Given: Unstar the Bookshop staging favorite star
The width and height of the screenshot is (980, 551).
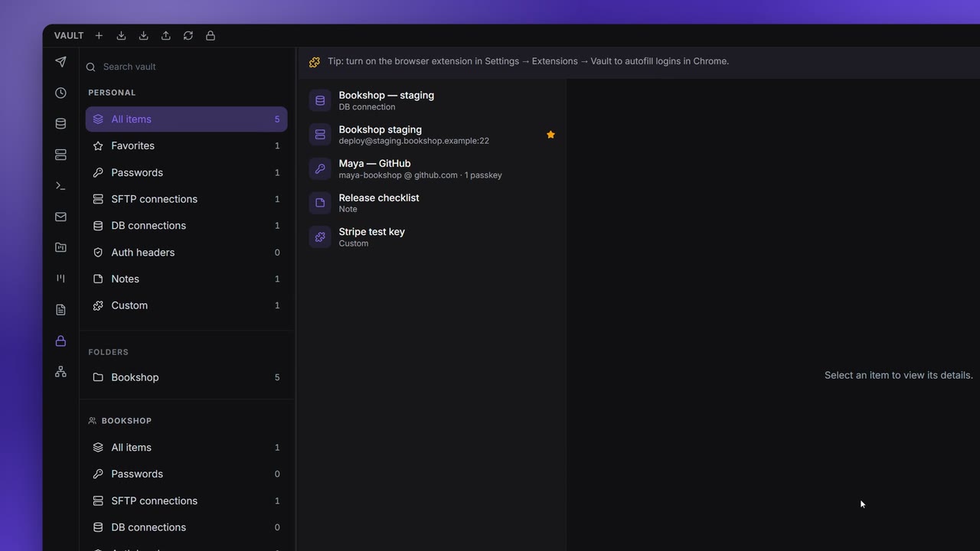Looking at the screenshot, I should pos(550,135).
